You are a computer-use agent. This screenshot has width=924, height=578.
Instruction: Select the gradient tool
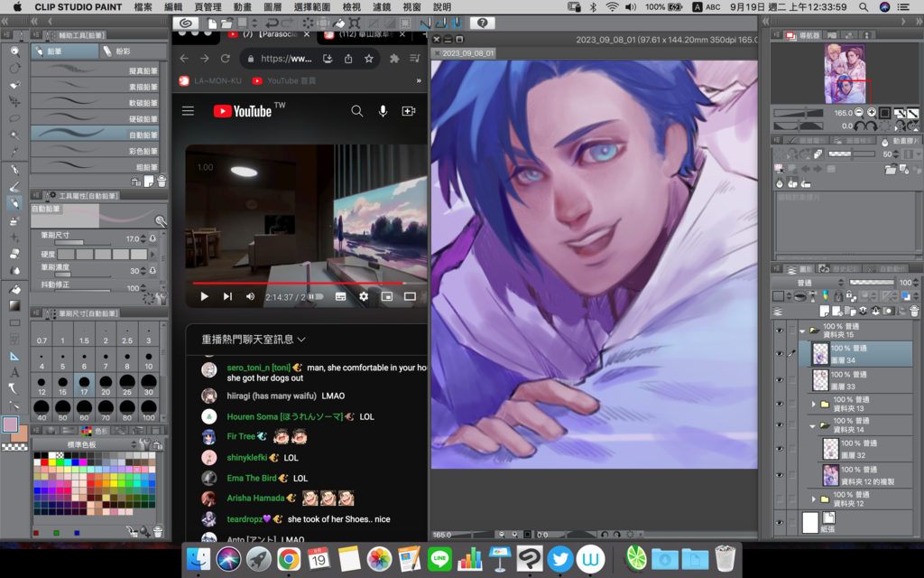coord(14,305)
